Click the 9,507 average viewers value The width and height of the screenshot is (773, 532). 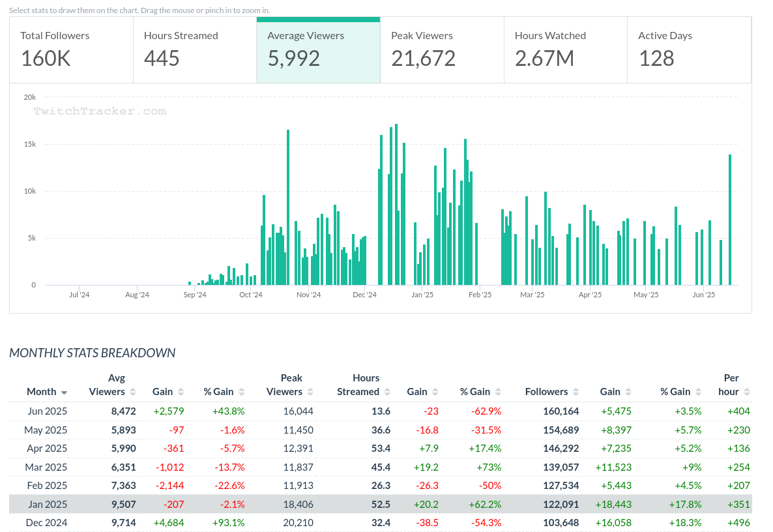point(124,504)
